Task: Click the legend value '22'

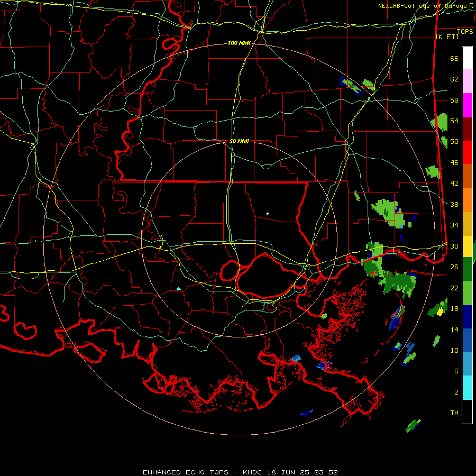Action: 454,288
